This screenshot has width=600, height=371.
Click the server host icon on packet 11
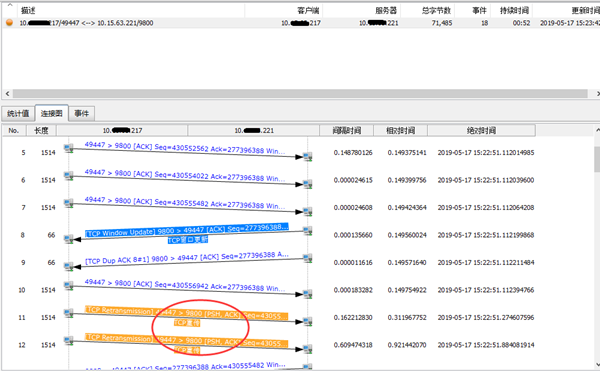coord(308,322)
